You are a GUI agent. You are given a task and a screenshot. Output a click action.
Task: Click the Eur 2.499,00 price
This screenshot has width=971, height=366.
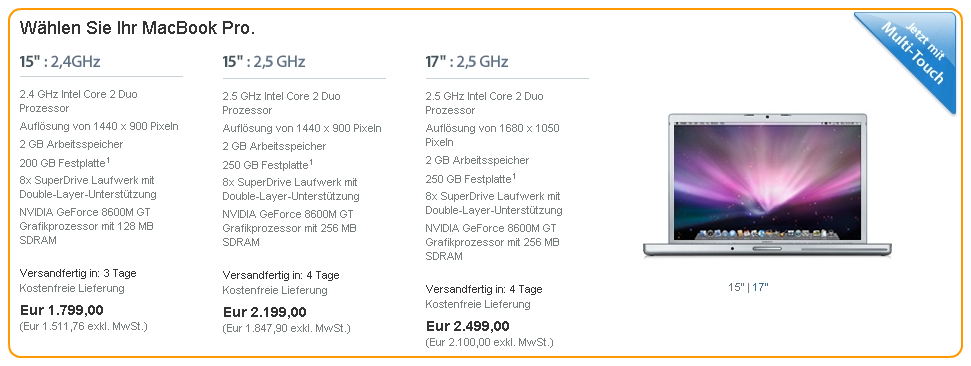coord(468,326)
